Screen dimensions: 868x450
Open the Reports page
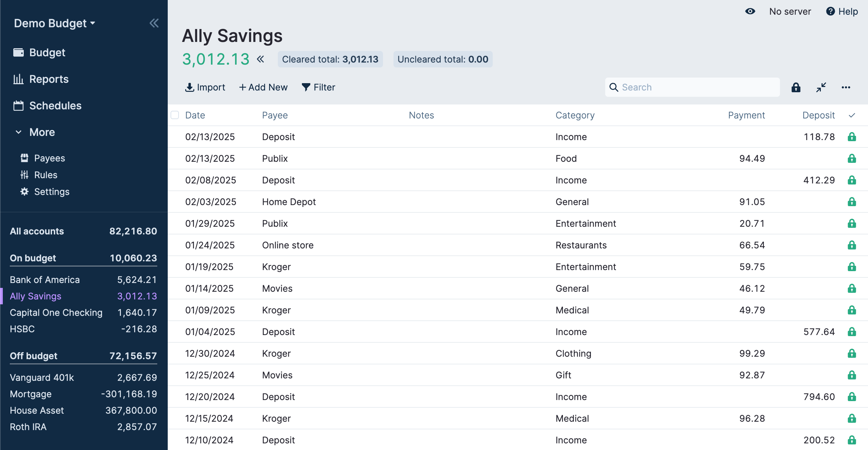pyautogui.click(x=49, y=79)
